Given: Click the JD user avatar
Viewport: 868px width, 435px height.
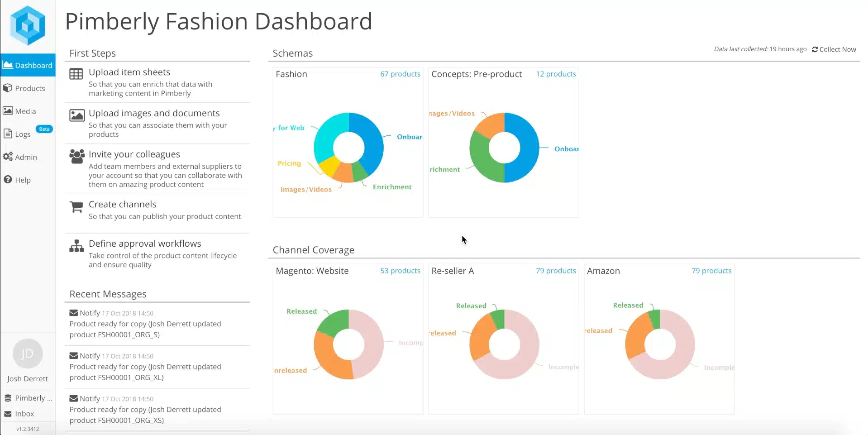Looking at the screenshot, I should pyautogui.click(x=28, y=354).
